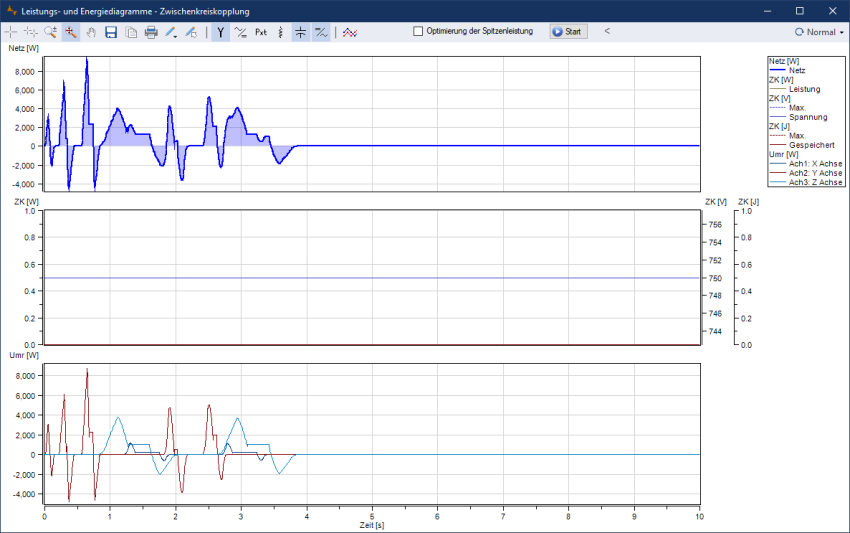Viewport: 850px width, 533px height.
Task: Select the crosshair cursor tool
Action: (x=11, y=32)
